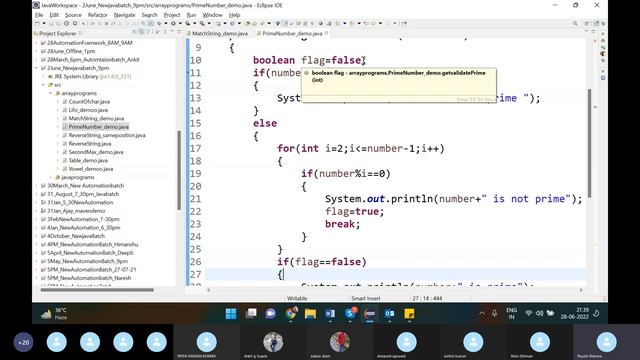
Task: Click the Project Explorer vertical scrollbar
Action: click(179, 170)
